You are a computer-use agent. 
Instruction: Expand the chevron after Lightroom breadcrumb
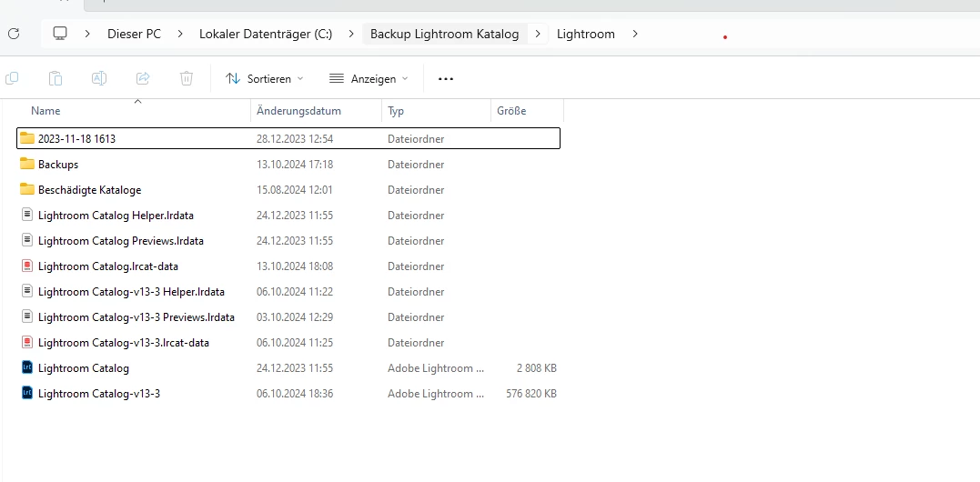pyautogui.click(x=635, y=34)
